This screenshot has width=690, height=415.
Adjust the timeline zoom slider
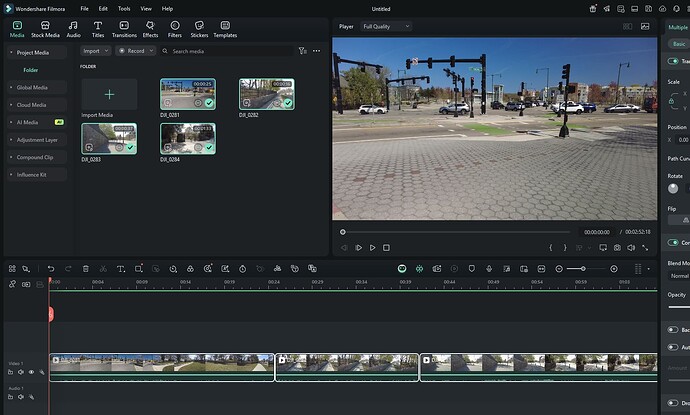[583, 268]
